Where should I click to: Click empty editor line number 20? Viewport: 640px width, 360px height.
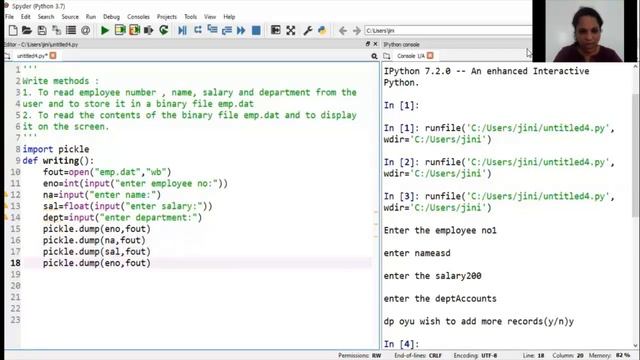15,286
